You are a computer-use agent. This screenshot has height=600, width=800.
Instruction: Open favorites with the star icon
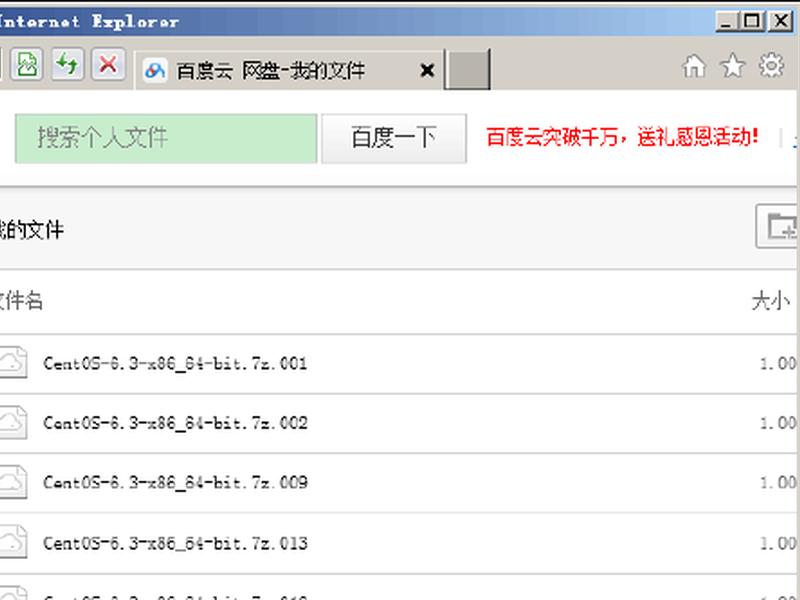(733, 65)
